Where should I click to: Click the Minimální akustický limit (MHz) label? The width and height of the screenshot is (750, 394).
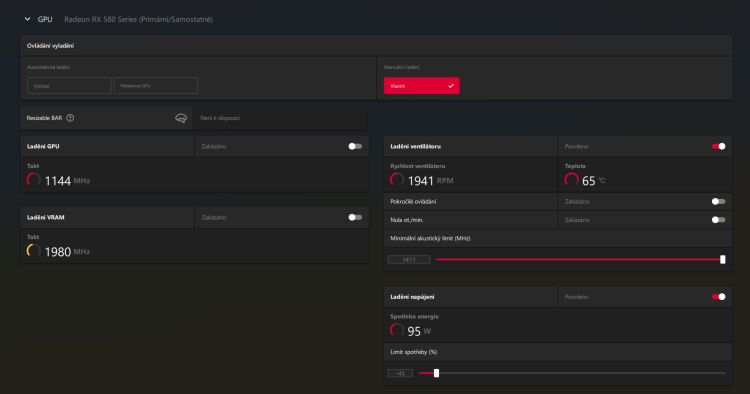click(x=430, y=238)
